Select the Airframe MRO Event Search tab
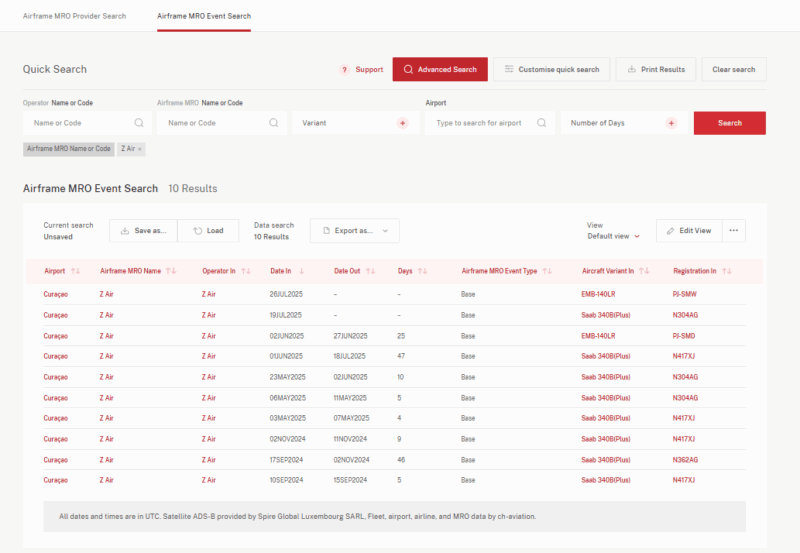800x553 pixels. (204, 16)
